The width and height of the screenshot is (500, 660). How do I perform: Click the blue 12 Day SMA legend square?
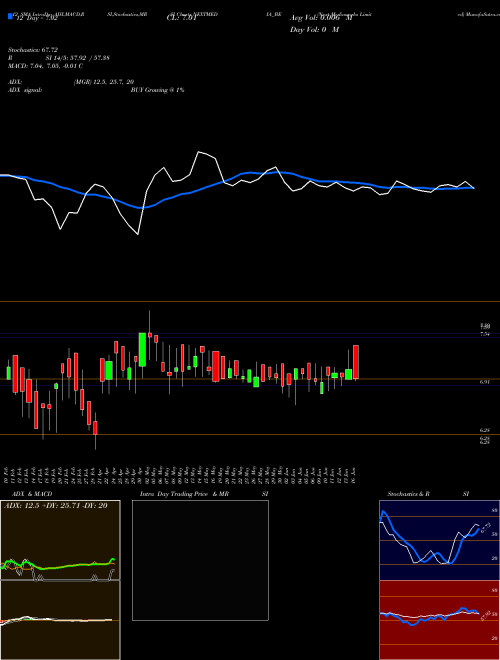click(x=11, y=17)
